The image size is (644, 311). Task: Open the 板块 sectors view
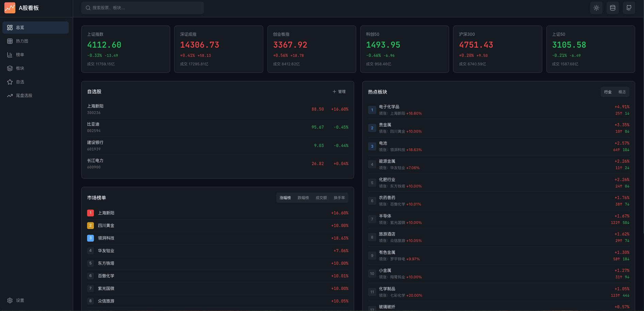20,68
